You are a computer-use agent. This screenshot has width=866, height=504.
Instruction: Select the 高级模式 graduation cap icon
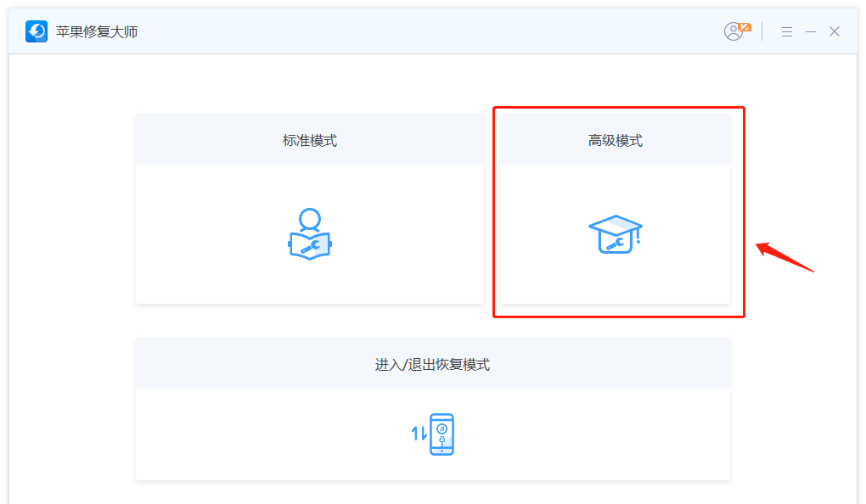pyautogui.click(x=616, y=235)
